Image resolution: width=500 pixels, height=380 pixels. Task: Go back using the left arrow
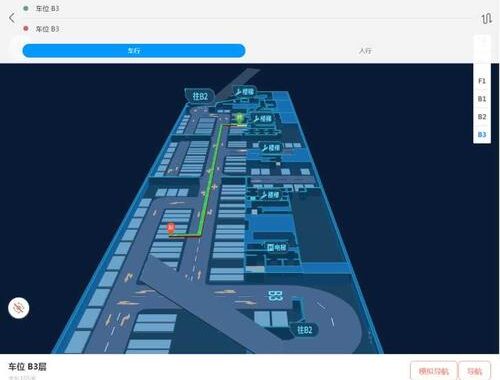coord(12,18)
